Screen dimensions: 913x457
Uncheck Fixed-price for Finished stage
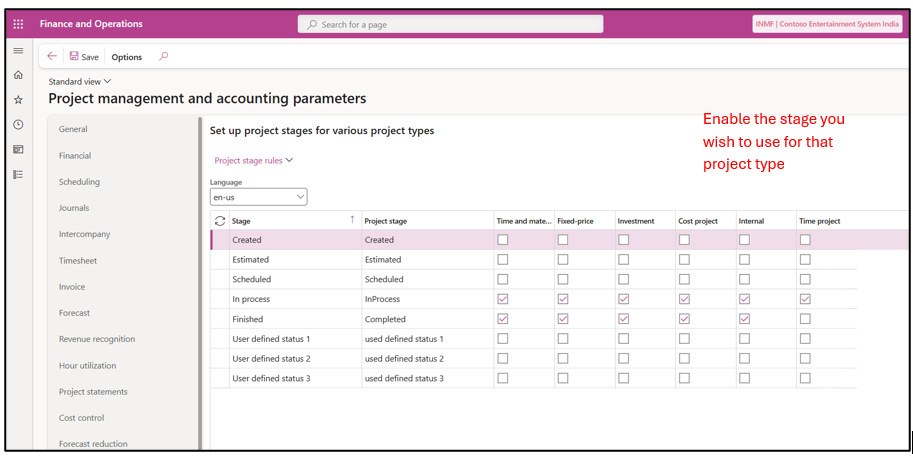pos(562,318)
